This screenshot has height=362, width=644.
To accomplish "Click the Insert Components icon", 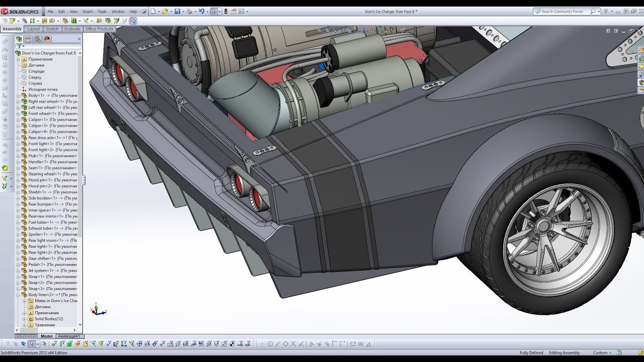I will 12,21.
